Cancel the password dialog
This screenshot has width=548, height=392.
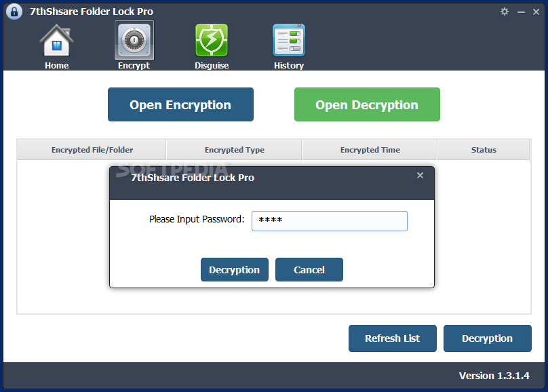coord(309,269)
